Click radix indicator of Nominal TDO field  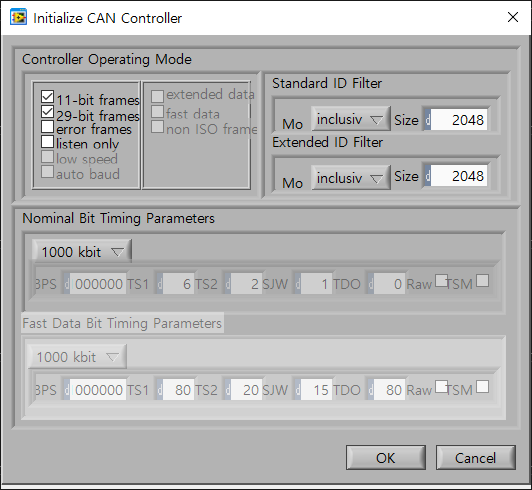pos(370,284)
